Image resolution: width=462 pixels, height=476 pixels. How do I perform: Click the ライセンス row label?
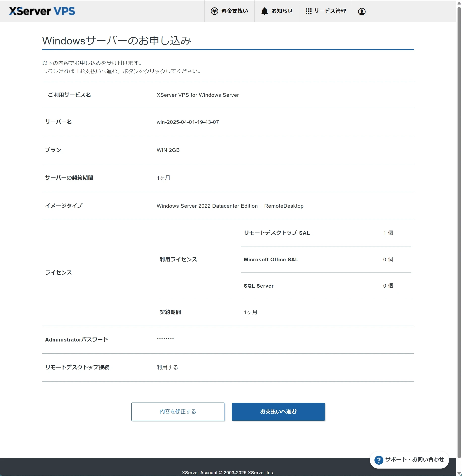tap(59, 272)
